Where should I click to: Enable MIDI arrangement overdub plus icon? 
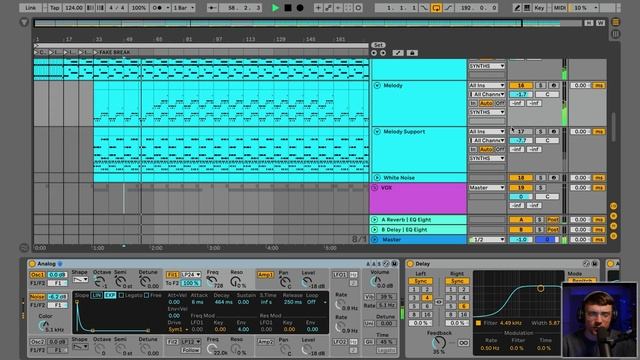(x=318, y=8)
